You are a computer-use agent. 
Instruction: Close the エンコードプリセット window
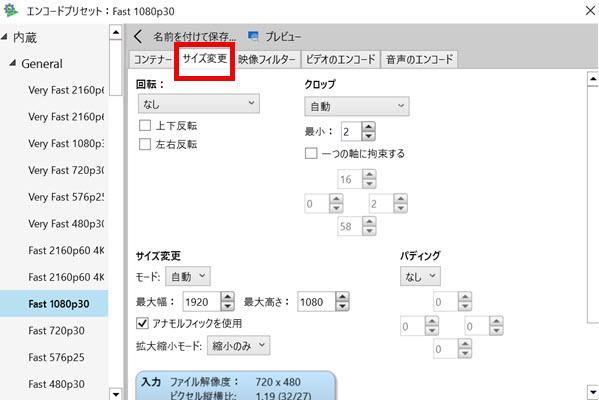coord(590,11)
